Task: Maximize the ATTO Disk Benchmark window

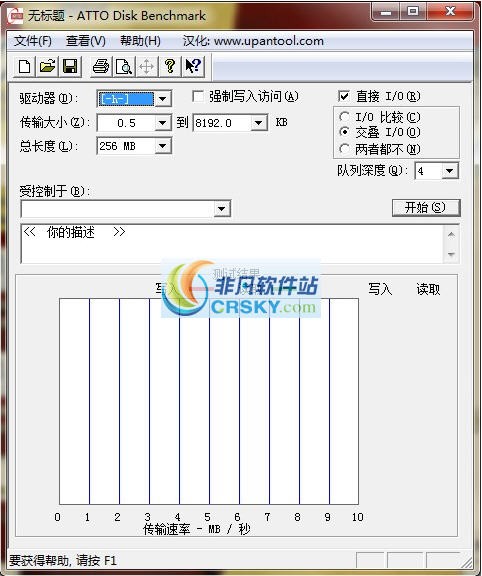Action: point(413,12)
